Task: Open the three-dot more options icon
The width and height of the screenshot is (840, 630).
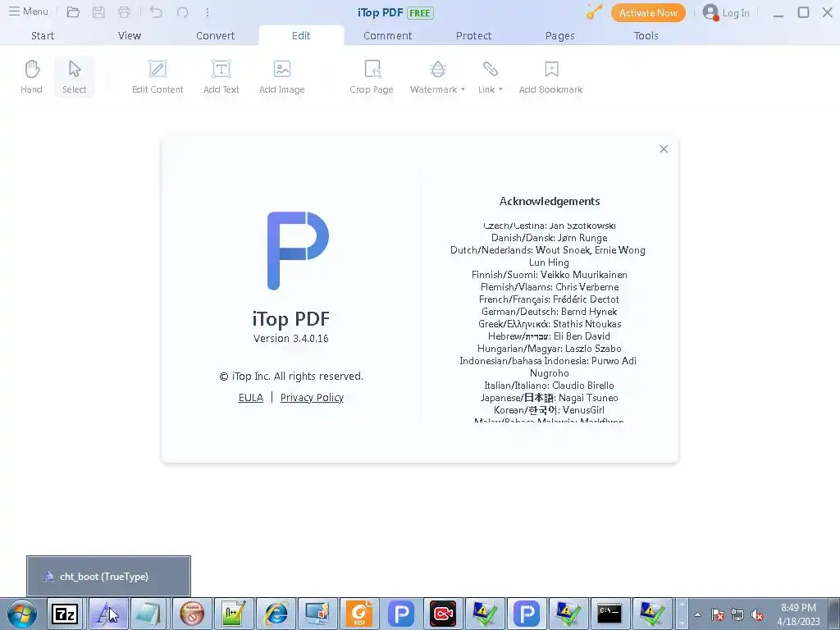Action: pyautogui.click(x=208, y=12)
